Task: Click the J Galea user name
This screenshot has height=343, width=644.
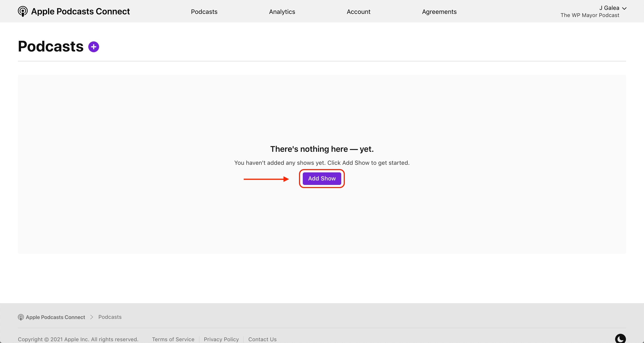Action: point(609,8)
